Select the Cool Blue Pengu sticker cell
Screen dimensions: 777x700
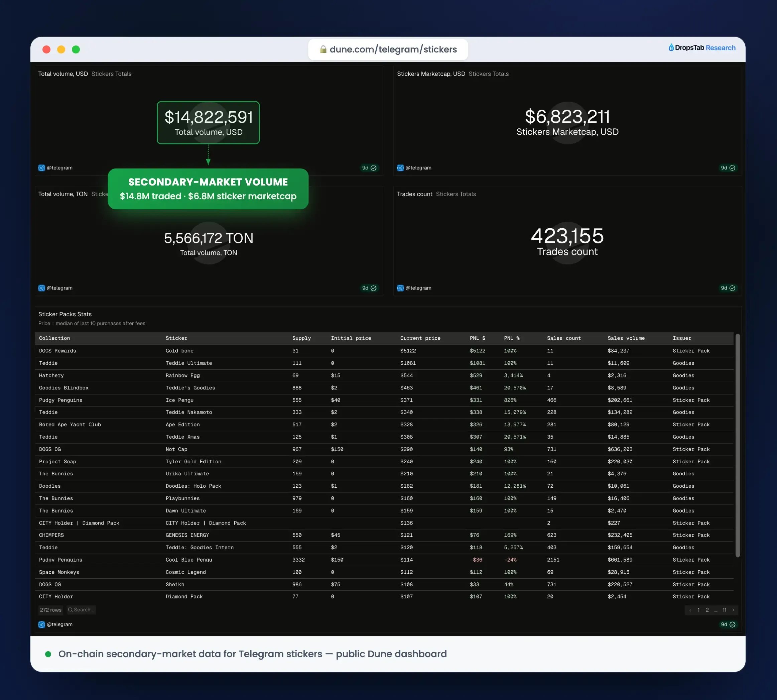(x=189, y=560)
